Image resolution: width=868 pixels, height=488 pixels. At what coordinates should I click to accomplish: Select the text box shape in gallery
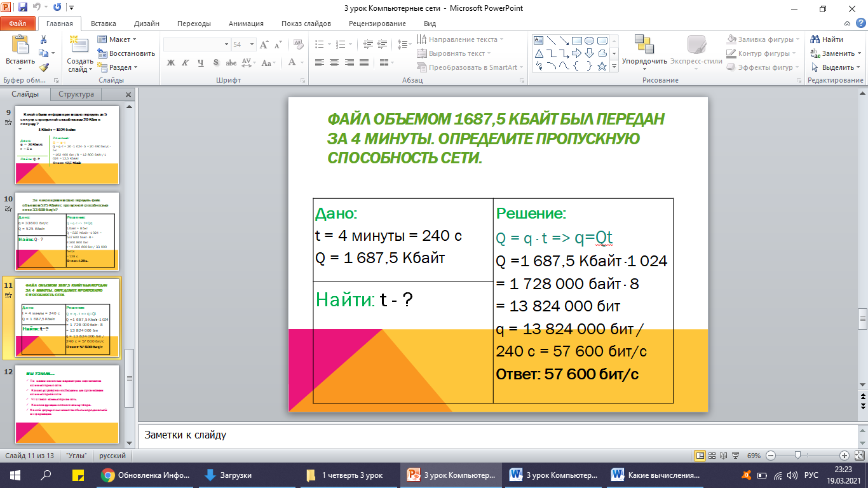coord(539,40)
